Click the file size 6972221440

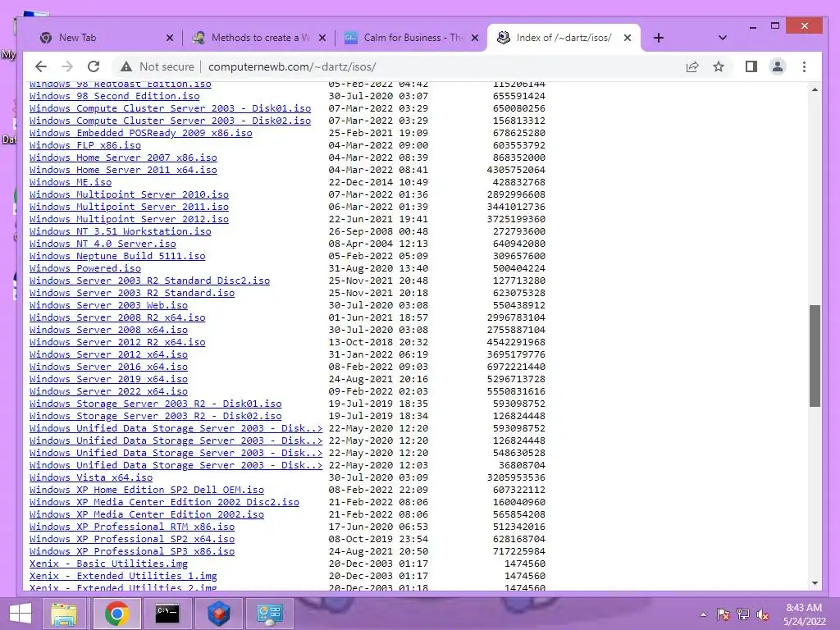click(517, 367)
